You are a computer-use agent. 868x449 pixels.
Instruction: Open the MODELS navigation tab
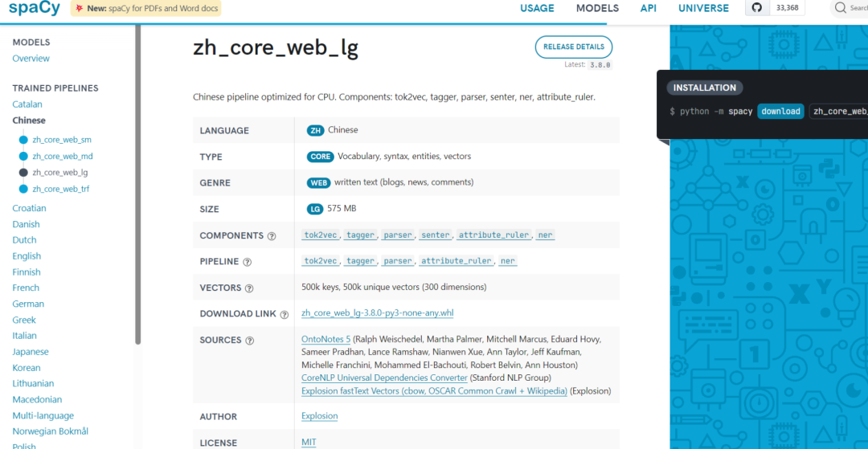[597, 8]
